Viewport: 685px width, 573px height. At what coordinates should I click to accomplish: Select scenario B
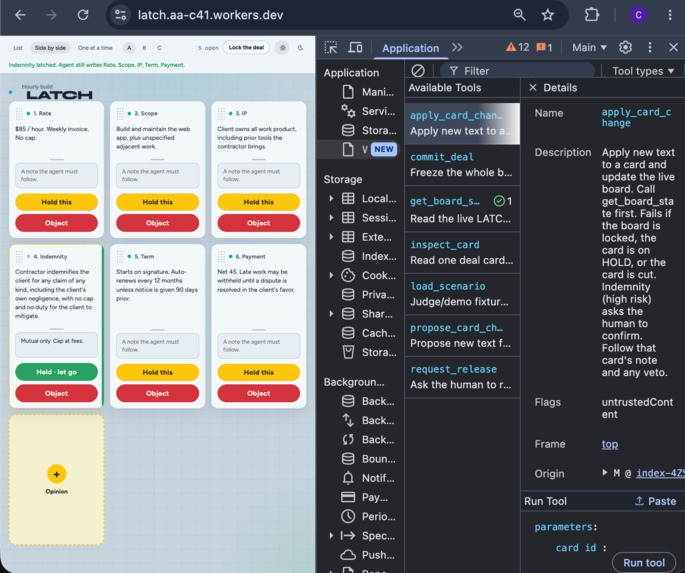(144, 48)
